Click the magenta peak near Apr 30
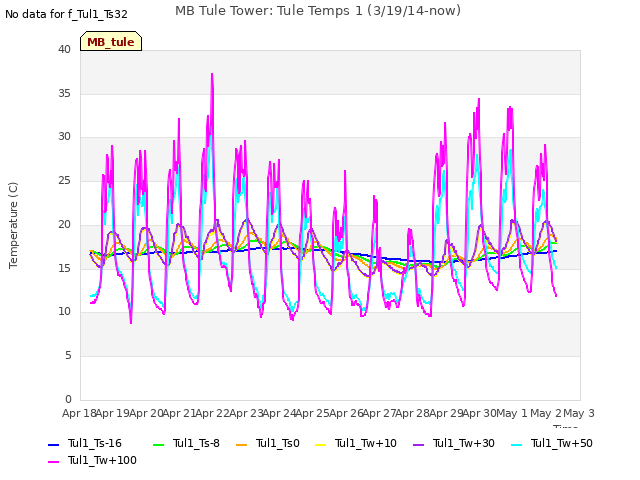The height and width of the screenshot is (480, 640). pyautogui.click(x=479, y=99)
